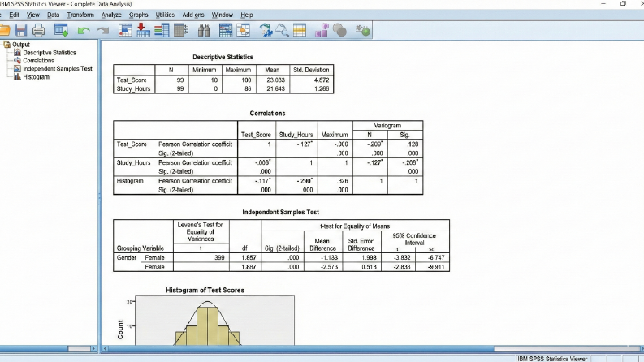Click the outline pane scroll right arrow
Viewport: 644px width, 362px height.
coord(94,348)
